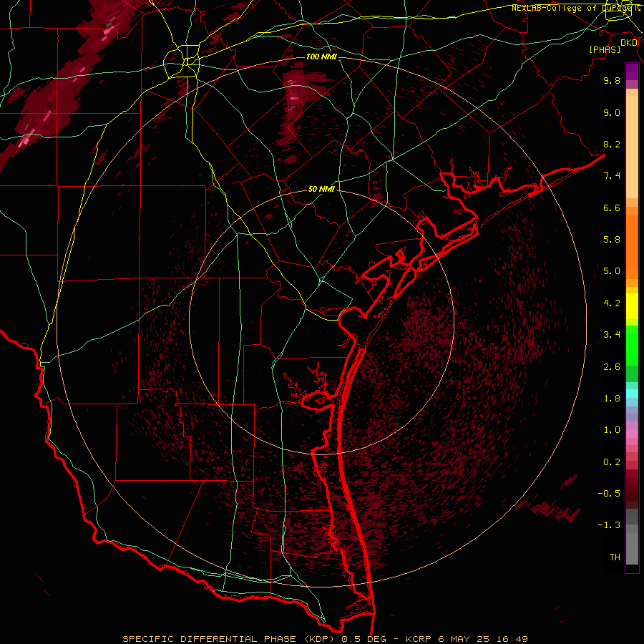Image resolution: width=644 pixels, height=644 pixels.
Task: Click the 2.6 value on color scale
Action: [612, 367]
